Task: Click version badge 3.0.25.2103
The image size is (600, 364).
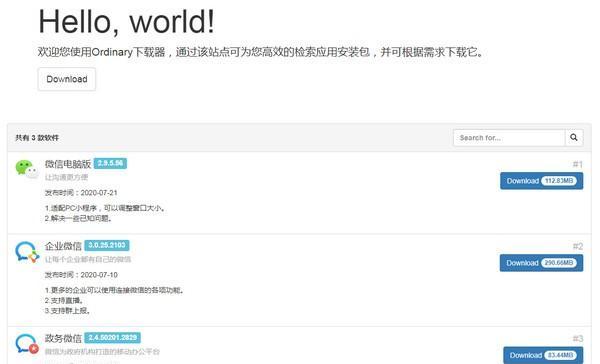Action: [x=107, y=245]
